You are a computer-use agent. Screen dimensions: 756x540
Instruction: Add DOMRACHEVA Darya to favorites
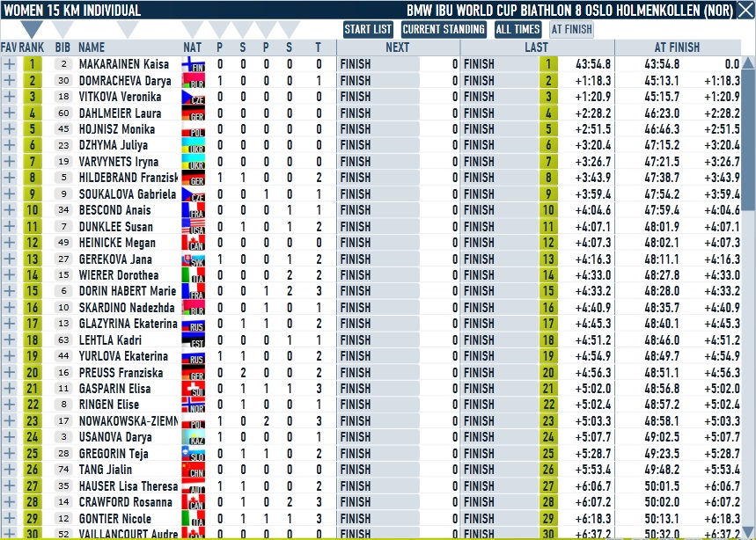pos(10,80)
